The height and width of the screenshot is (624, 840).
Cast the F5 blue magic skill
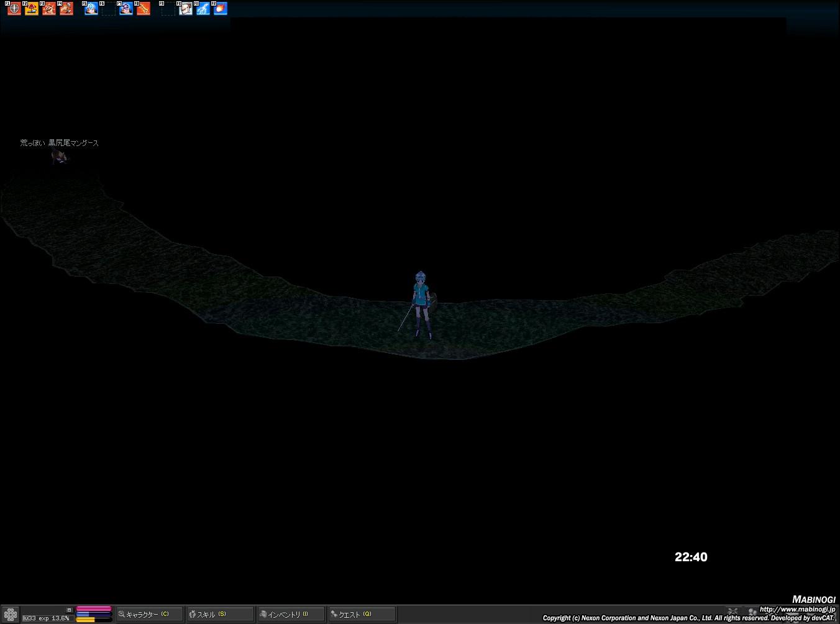91,9
